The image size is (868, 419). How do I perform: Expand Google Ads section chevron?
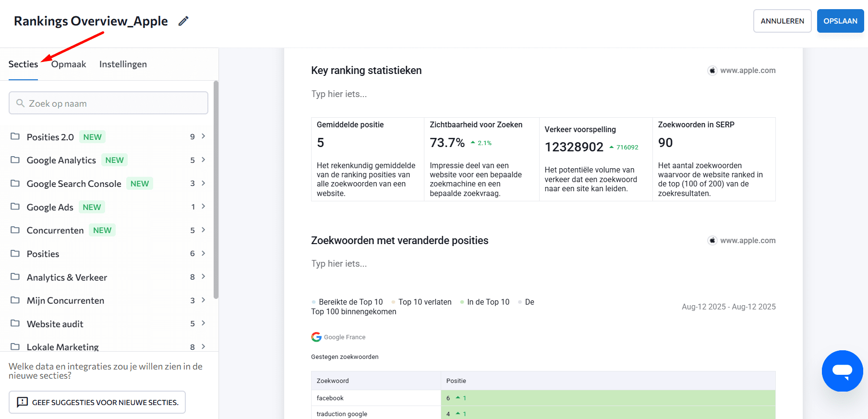point(204,206)
